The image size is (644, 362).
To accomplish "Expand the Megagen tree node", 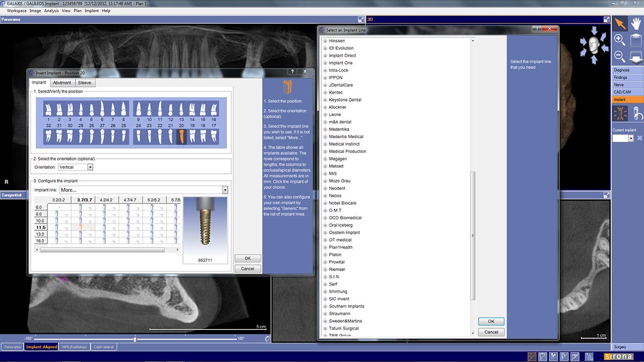I will click(x=325, y=159).
